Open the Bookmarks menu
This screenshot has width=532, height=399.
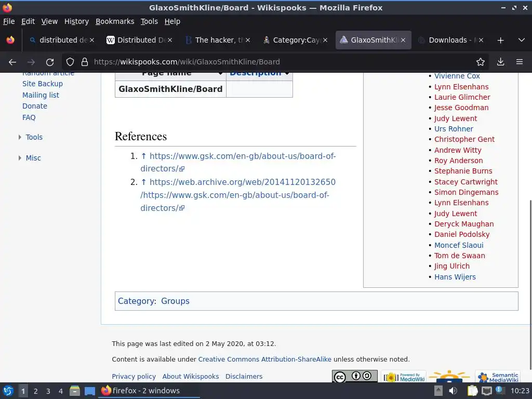coord(115,21)
